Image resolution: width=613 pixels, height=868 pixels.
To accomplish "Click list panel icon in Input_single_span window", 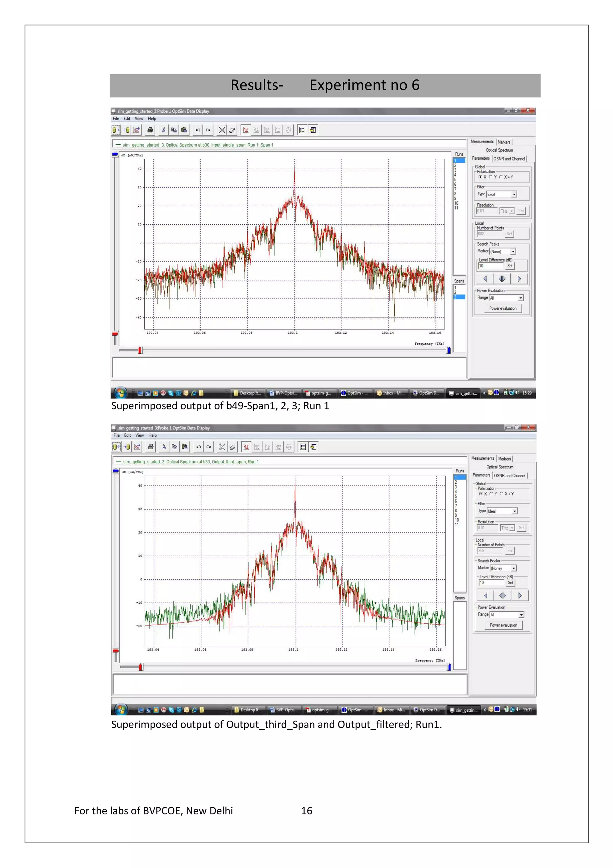I will click(x=302, y=130).
